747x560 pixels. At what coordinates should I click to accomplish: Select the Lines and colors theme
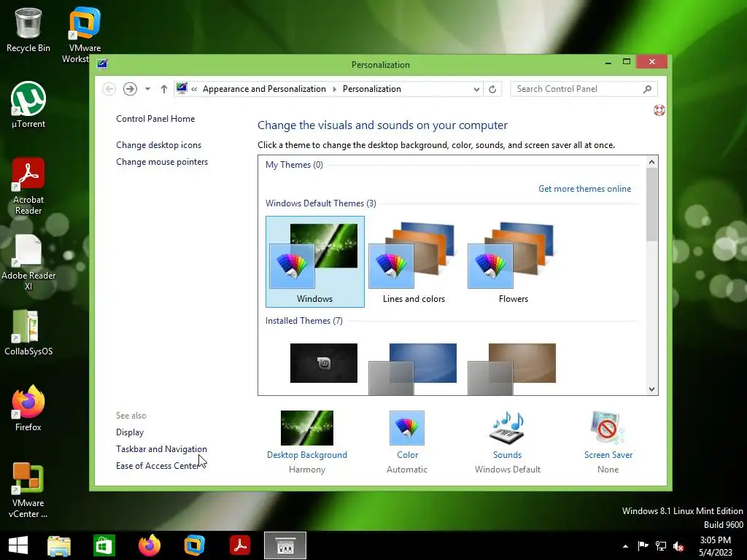click(x=414, y=262)
